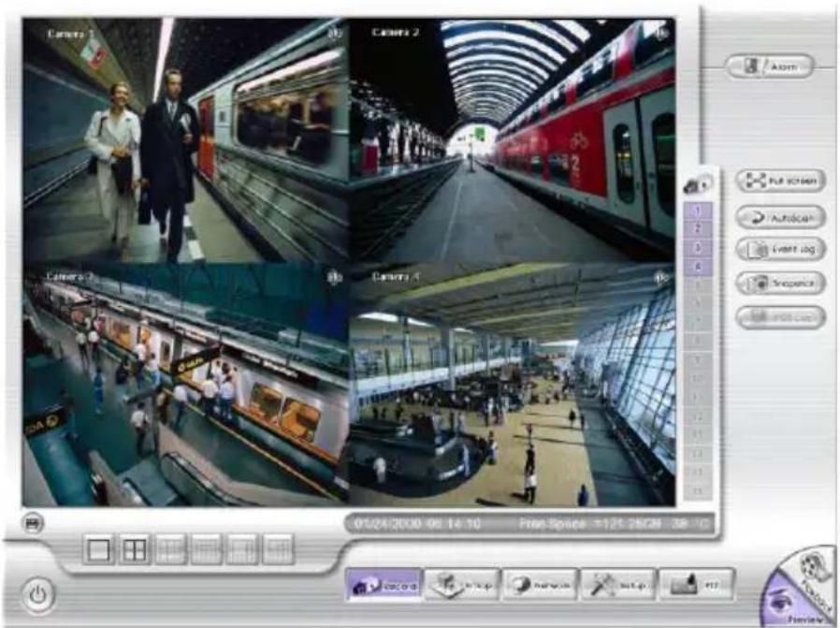Toggle camera channel 3 in list
The width and height of the screenshot is (840, 628).
coord(698,248)
